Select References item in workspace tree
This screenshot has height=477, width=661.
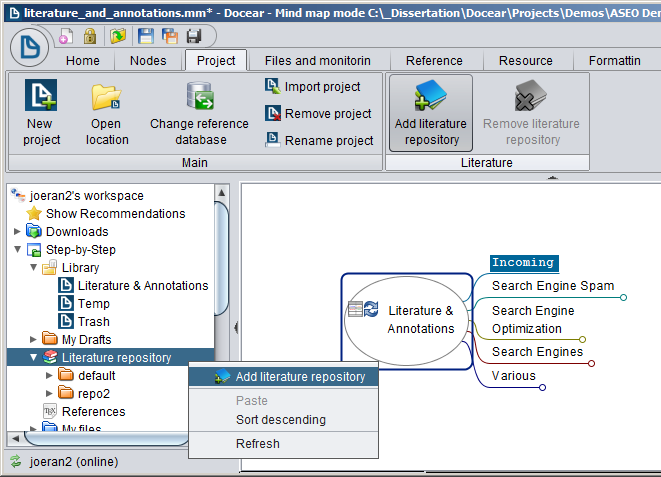click(94, 411)
